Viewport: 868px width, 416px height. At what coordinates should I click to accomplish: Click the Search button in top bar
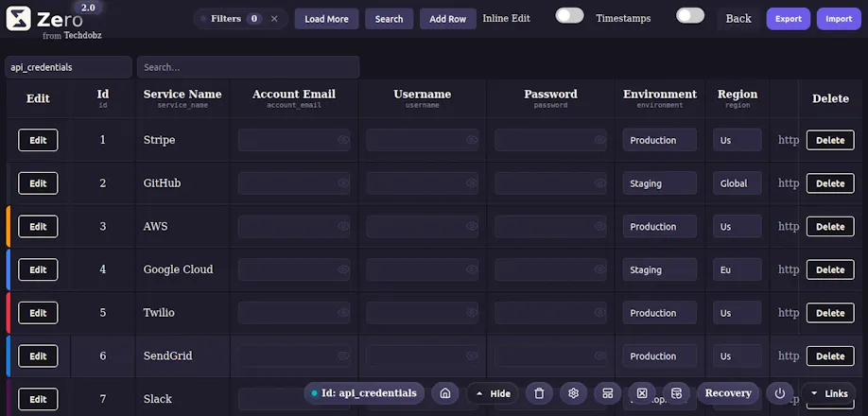[390, 19]
